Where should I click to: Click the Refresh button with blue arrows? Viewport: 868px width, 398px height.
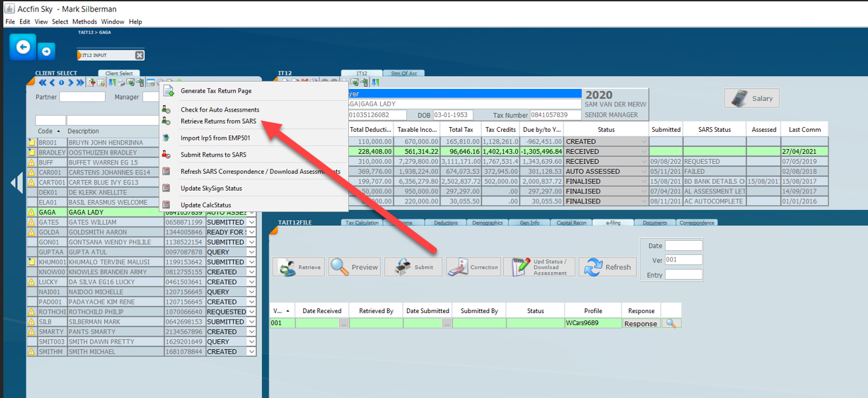(x=607, y=267)
